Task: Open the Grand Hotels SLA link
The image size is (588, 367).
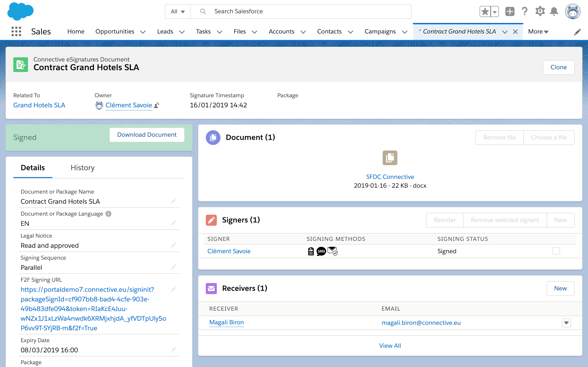Action: point(39,105)
